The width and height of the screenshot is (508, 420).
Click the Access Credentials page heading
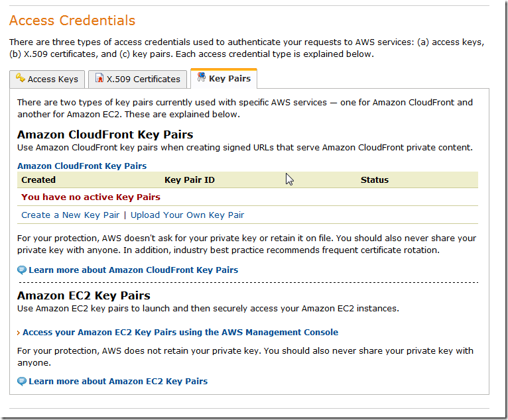(x=72, y=21)
